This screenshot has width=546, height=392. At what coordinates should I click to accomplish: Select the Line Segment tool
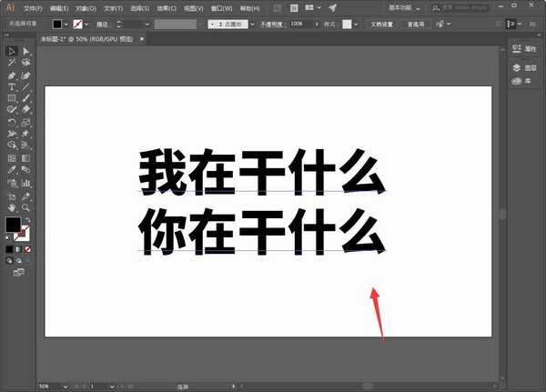click(25, 87)
